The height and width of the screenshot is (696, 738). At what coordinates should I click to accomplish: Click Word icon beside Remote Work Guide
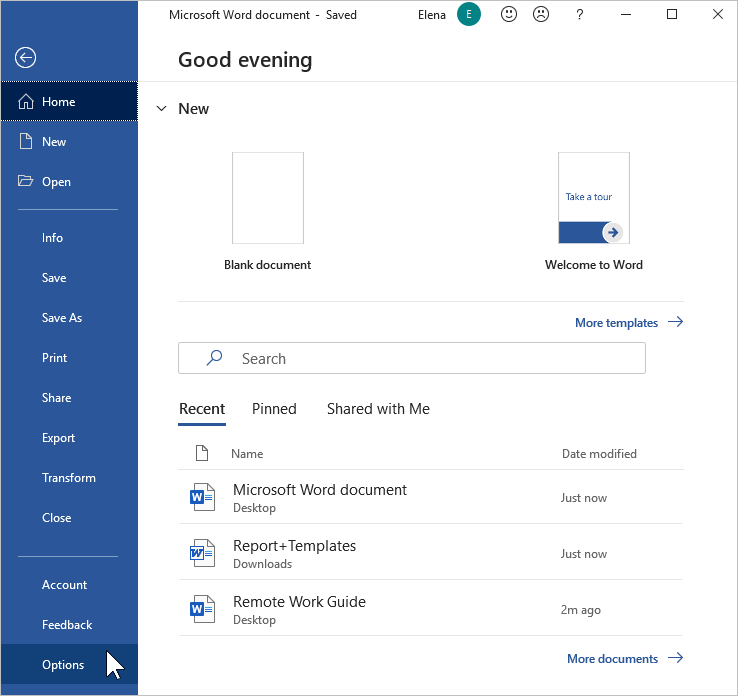tap(202, 609)
